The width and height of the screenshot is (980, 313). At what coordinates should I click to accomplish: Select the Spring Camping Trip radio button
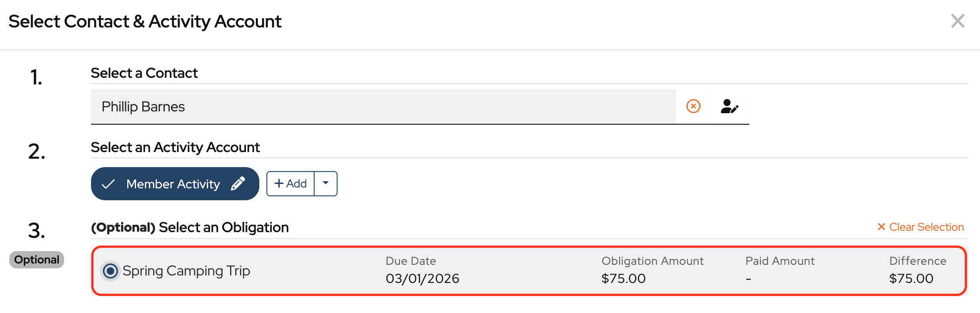[110, 271]
